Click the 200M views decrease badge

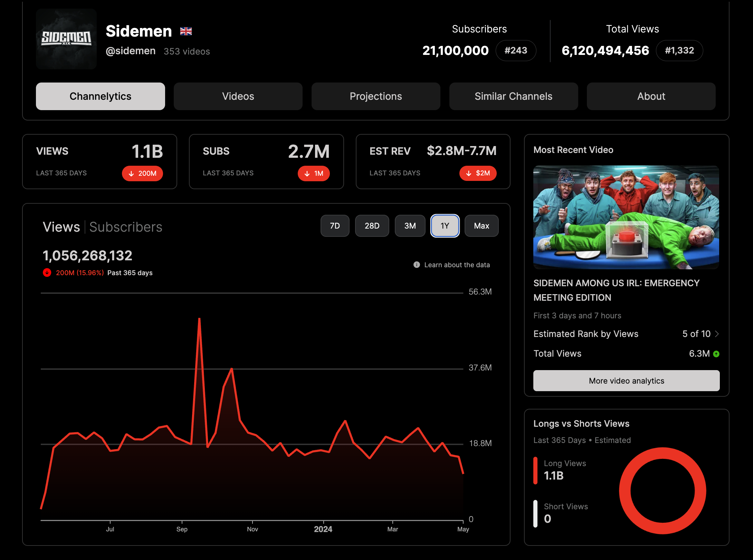pos(142,173)
